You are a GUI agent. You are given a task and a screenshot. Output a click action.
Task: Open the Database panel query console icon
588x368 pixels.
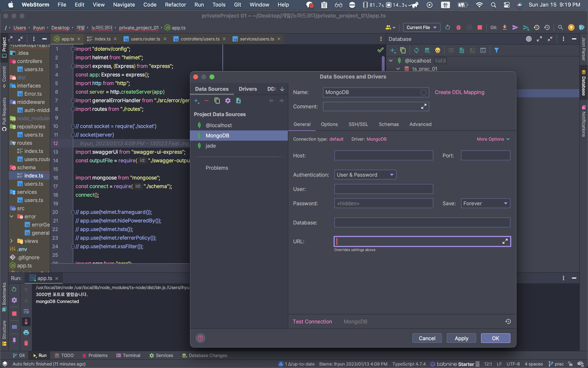click(x=483, y=50)
